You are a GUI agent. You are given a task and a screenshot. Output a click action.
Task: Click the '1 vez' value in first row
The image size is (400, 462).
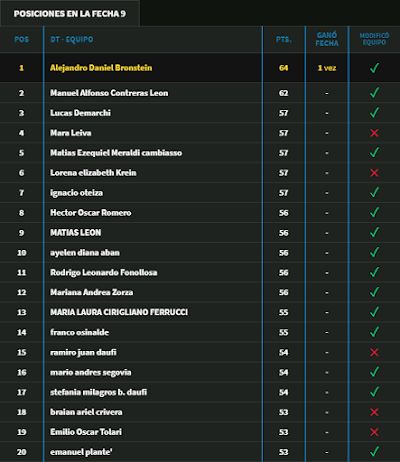[327, 68]
